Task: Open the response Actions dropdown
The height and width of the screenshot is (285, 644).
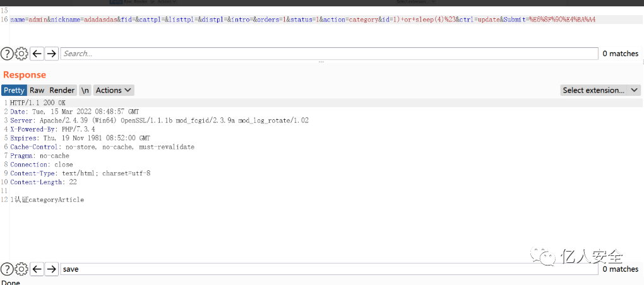Action: coord(114,90)
